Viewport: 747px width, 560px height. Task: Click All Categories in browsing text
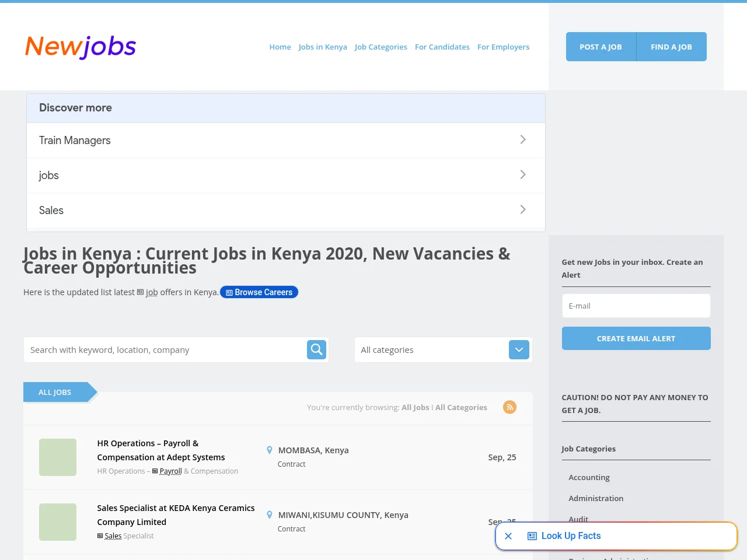pos(461,407)
